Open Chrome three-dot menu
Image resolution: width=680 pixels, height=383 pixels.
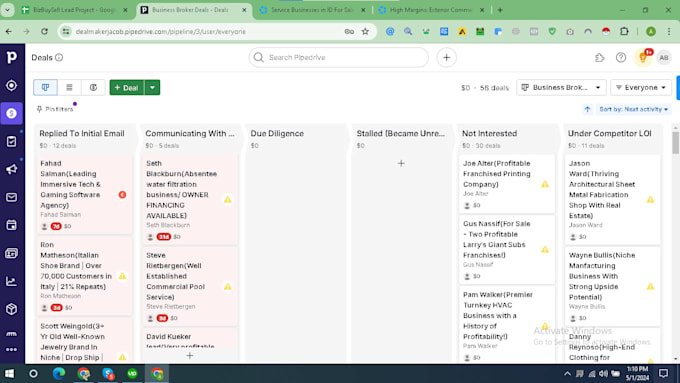668,31
